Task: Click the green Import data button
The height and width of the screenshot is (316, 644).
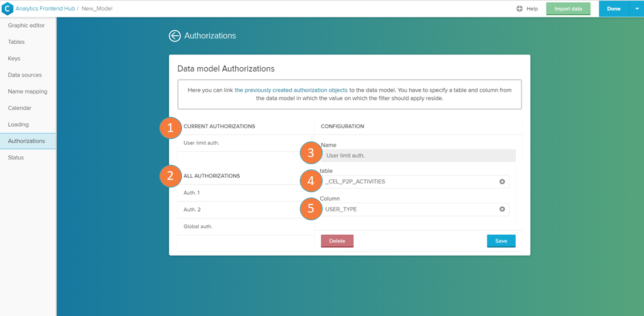Action: 568,9
